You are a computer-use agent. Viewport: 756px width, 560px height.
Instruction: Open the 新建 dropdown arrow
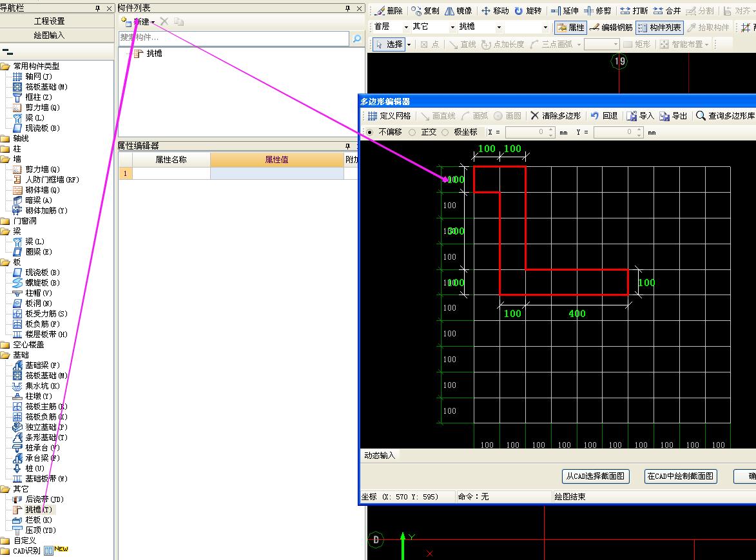[153, 22]
